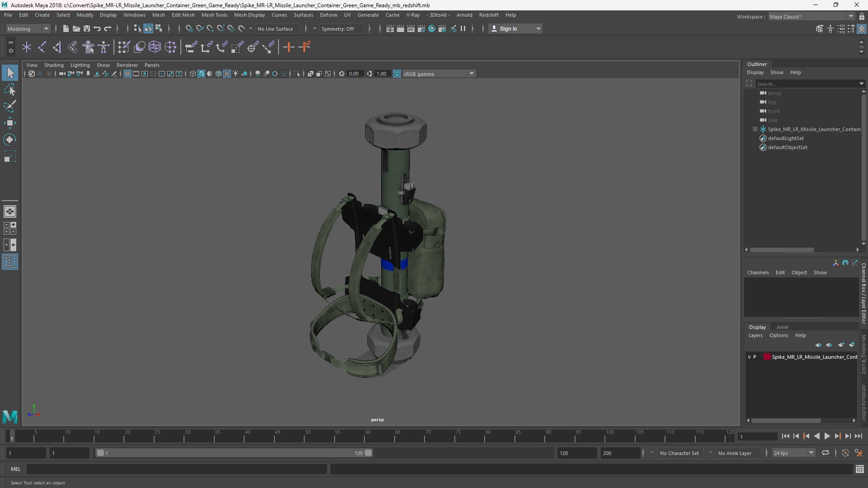Viewport: 868px width, 488px height.
Task: Click the Layers menu in Layer Editor
Action: point(755,335)
